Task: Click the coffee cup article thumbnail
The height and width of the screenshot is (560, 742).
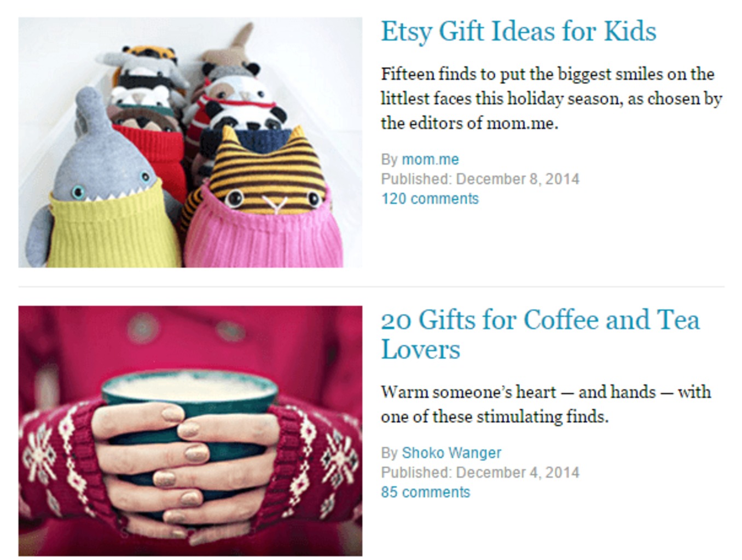Action: click(190, 431)
